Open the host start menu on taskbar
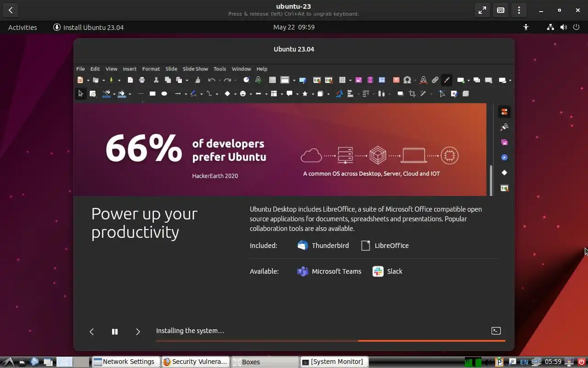The width and height of the screenshot is (588, 368). (x=9, y=362)
